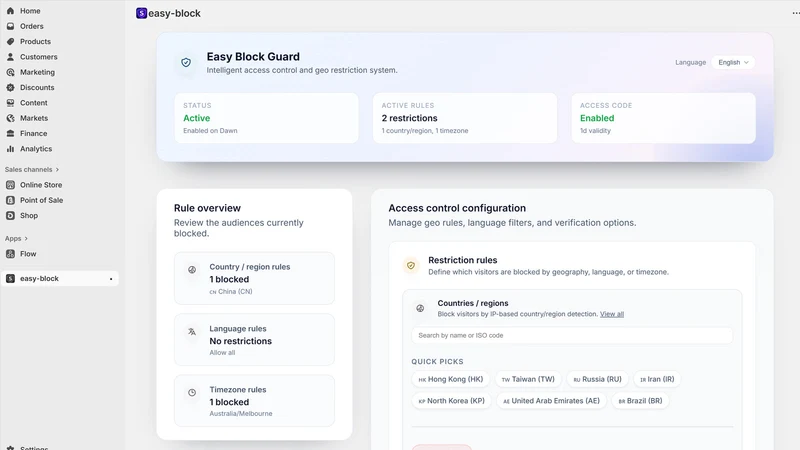Click the Easy Block Guard shield icon
800x450 pixels.
coord(186,63)
